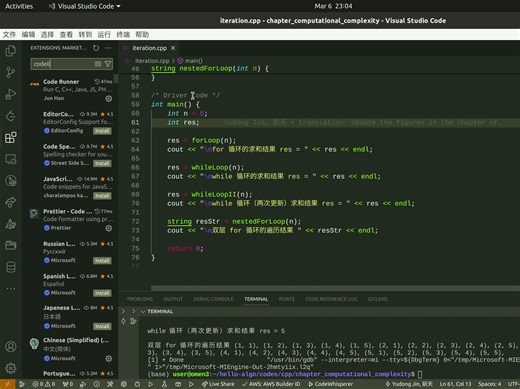Select the Code Runner extension entry
This screenshot has height=389, width=520.
tap(70, 90)
